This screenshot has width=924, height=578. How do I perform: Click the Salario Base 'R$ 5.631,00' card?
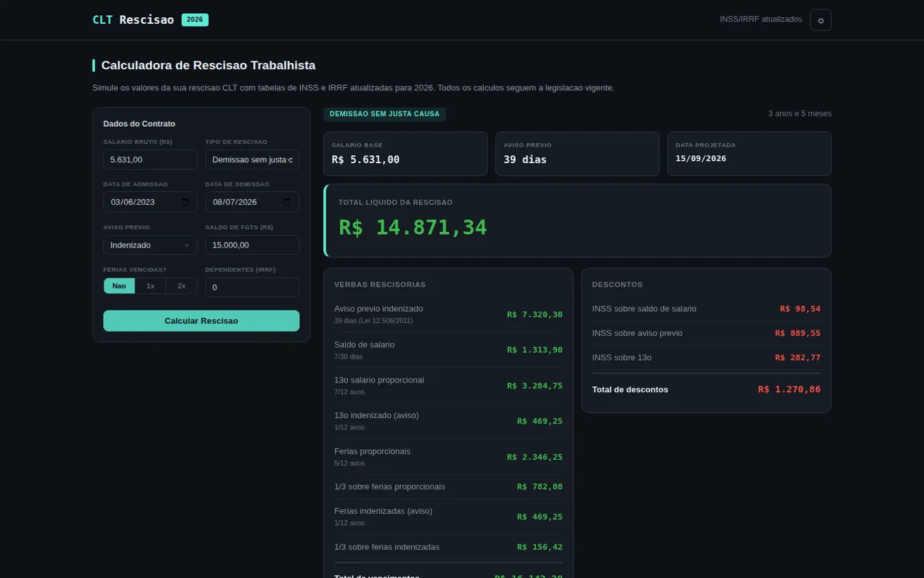point(405,154)
